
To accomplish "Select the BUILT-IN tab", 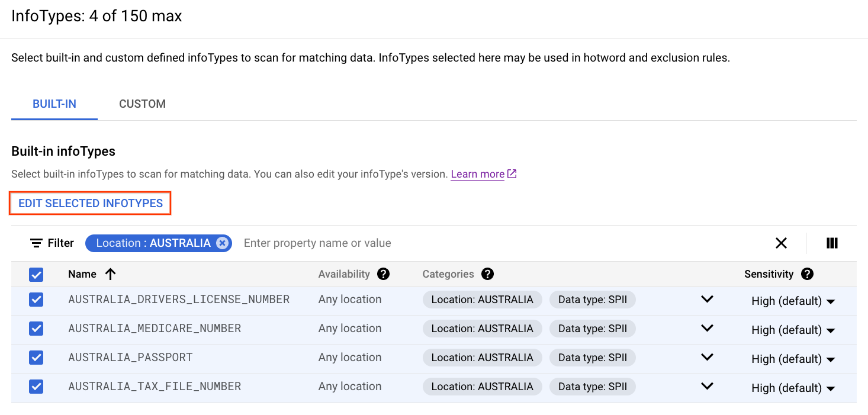I will coord(54,104).
